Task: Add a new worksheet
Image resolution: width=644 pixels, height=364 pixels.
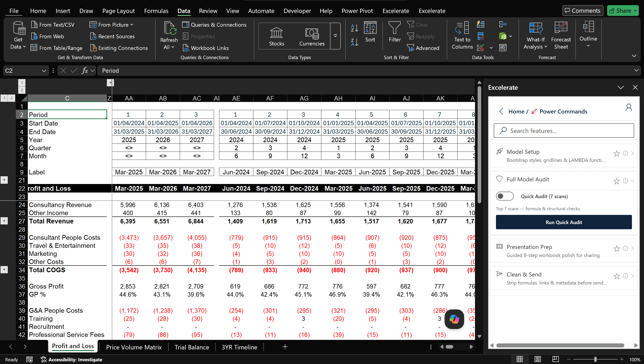Action: tap(285, 347)
